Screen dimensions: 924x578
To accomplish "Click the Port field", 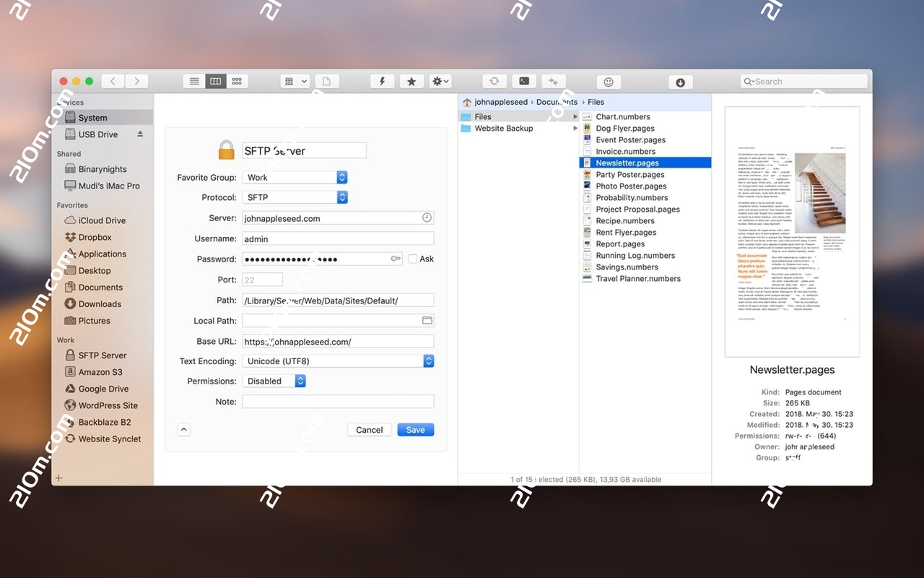I will pos(262,280).
